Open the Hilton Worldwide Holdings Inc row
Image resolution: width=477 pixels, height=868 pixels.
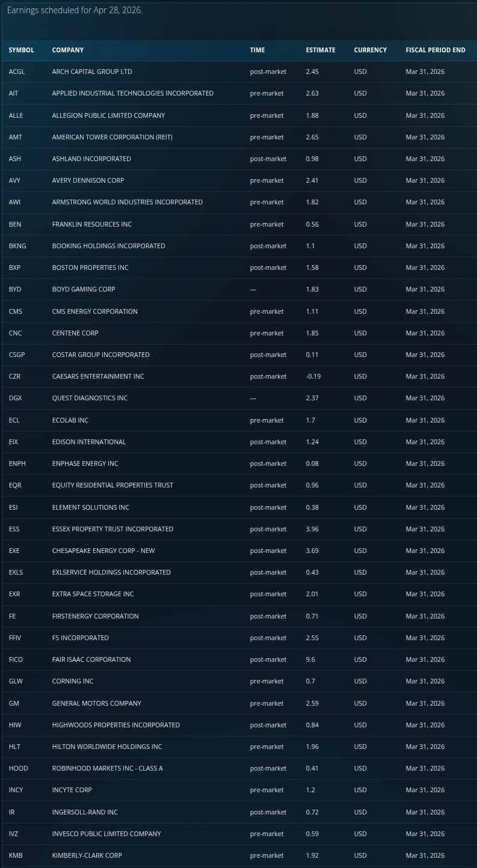[x=107, y=747]
